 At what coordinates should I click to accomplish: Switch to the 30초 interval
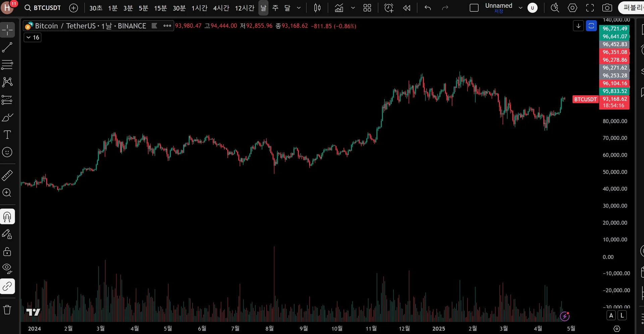[x=96, y=8]
